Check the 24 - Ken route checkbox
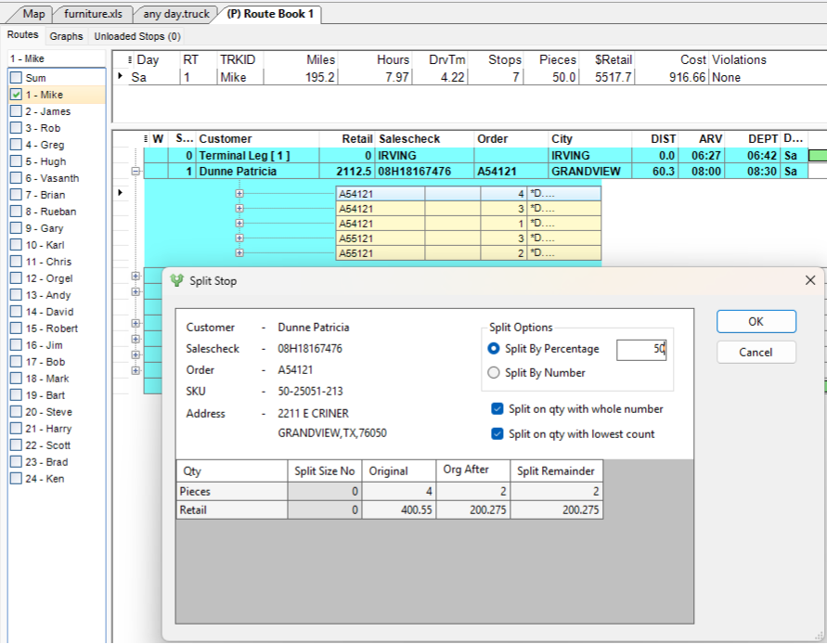The height and width of the screenshot is (644, 827). tap(17, 479)
